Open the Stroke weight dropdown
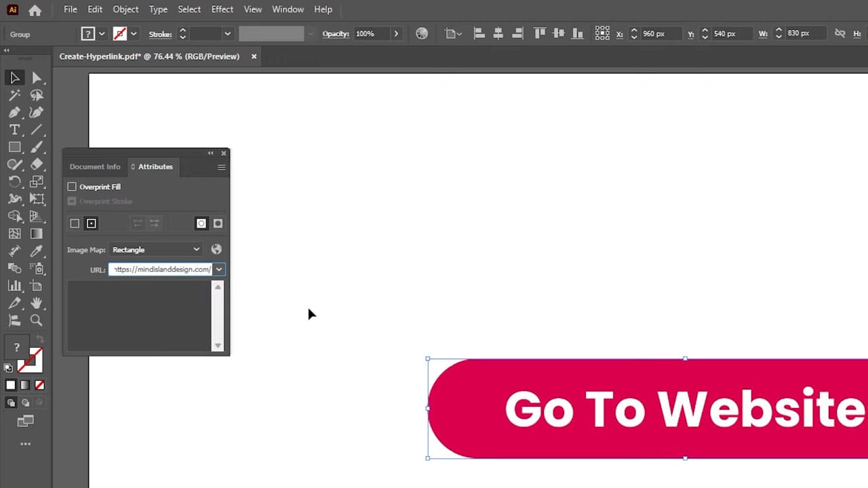Screen dimensions: 868x488 tap(227, 33)
